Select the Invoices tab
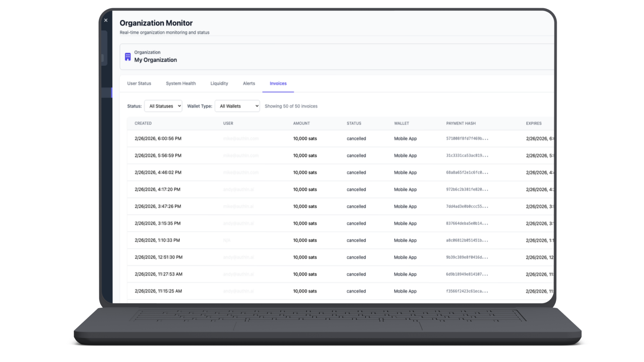The height and width of the screenshot is (362, 644). tap(278, 83)
